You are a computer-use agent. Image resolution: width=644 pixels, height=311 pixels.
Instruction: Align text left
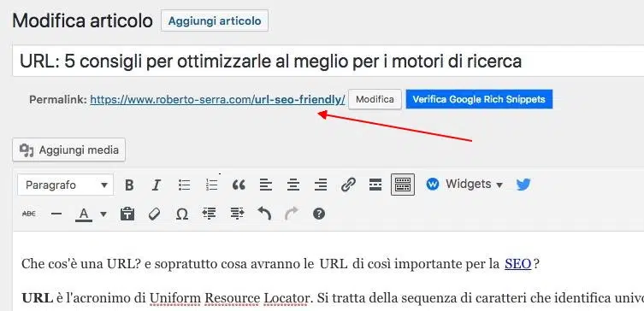[266, 185]
